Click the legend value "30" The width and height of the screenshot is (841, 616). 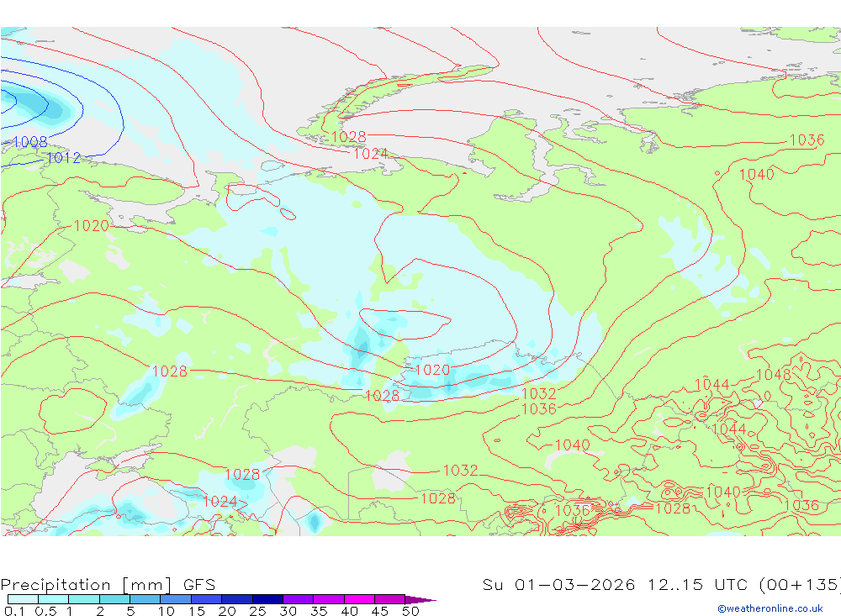(x=288, y=611)
